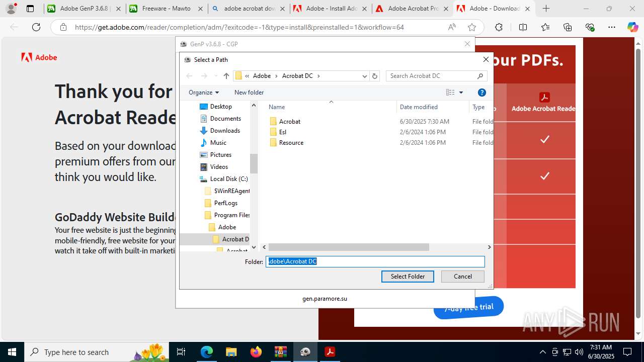Open Edge Extensions icon
Screen dimensions: 644x362
point(499,27)
